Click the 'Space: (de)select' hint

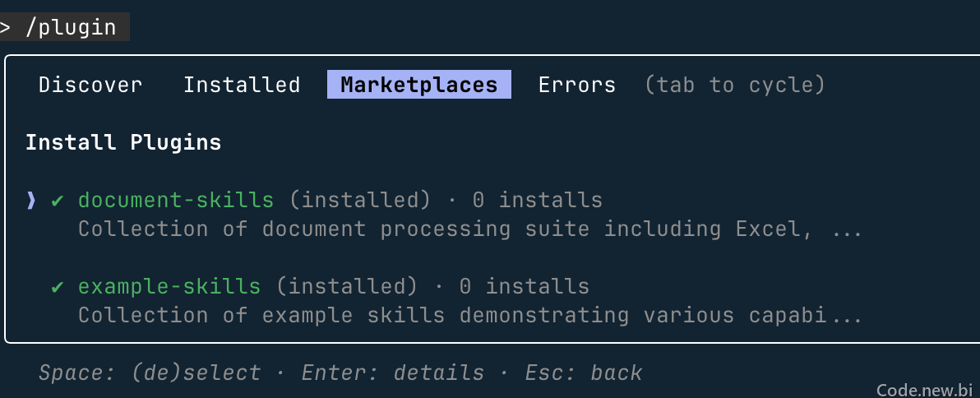(150, 373)
